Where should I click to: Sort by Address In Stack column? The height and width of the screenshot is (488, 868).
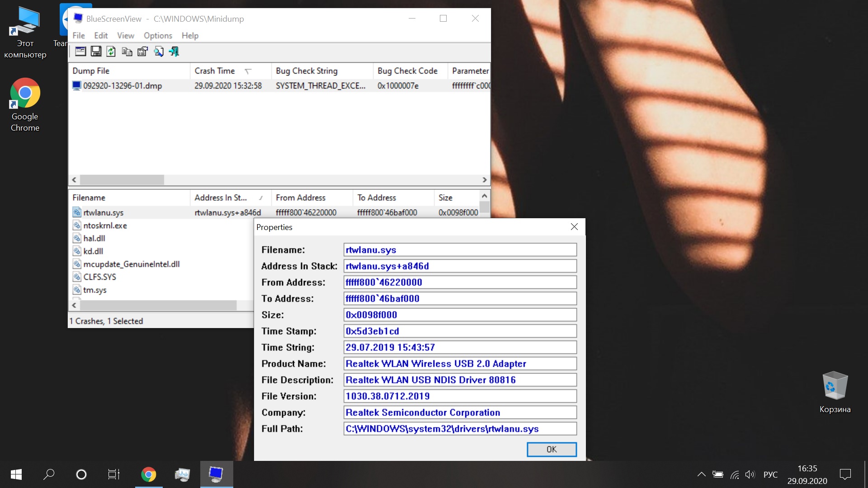point(231,198)
